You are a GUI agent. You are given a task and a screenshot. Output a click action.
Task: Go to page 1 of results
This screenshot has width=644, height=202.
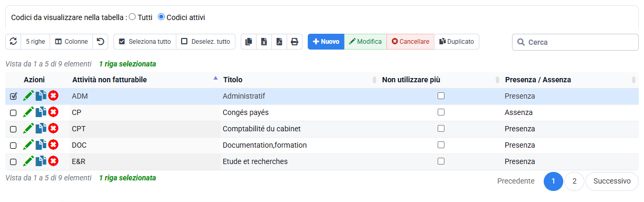click(x=553, y=181)
